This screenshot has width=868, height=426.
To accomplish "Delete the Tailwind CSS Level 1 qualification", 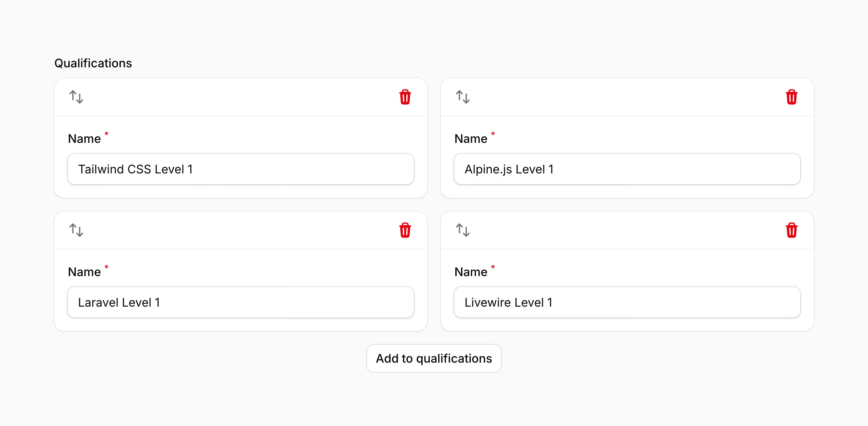I will point(405,97).
